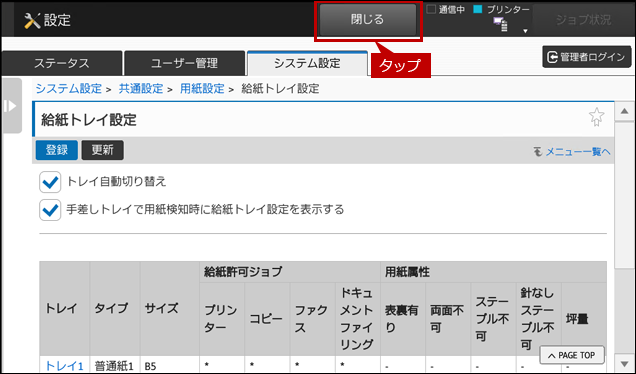This screenshot has height=374, width=636.
Task: Open システム設定 breadcrumb link
Action: click(69, 88)
